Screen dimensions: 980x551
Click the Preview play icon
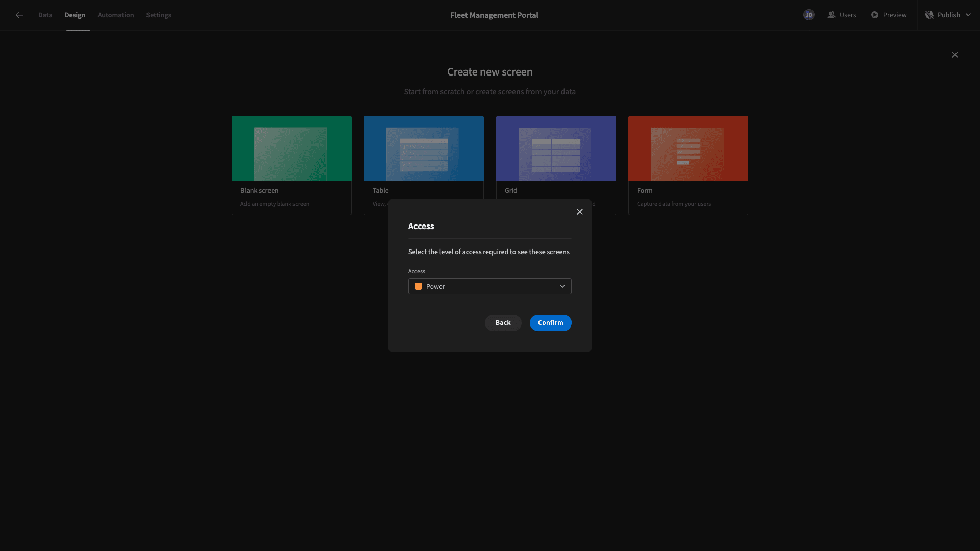pos(875,15)
